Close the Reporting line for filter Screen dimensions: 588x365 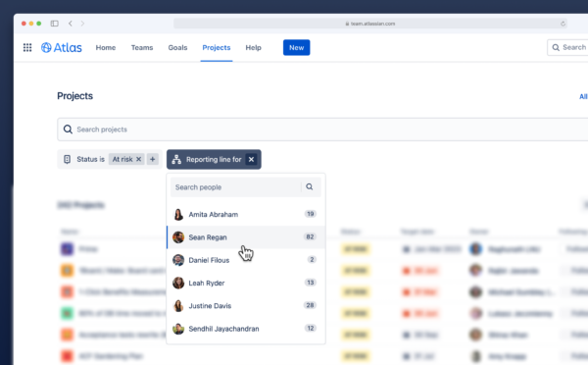(x=251, y=160)
